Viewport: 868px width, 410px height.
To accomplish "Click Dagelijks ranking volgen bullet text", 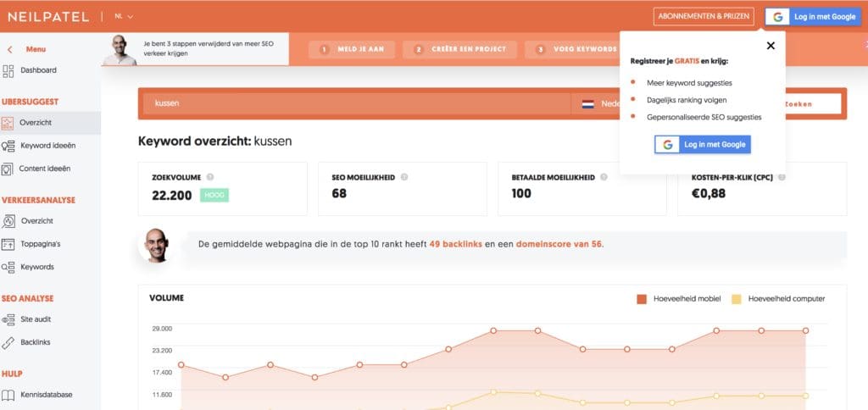I will pyautogui.click(x=687, y=100).
